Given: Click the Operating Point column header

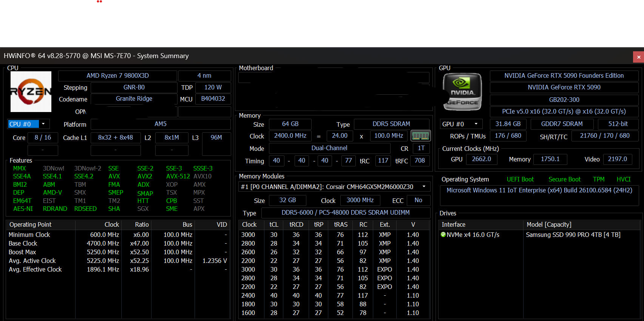Looking at the screenshot, I should [x=41, y=225].
